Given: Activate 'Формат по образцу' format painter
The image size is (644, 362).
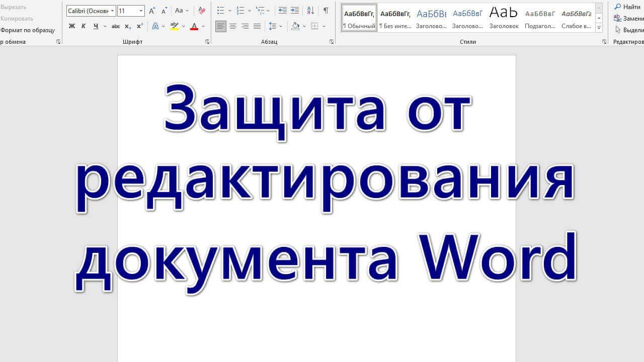Looking at the screenshot, I should point(28,30).
